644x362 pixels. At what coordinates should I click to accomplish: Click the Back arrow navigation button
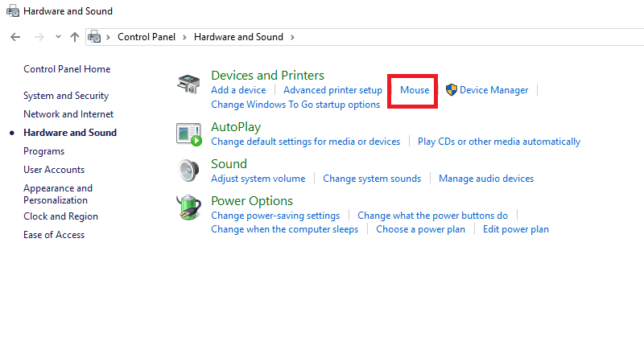(15, 37)
